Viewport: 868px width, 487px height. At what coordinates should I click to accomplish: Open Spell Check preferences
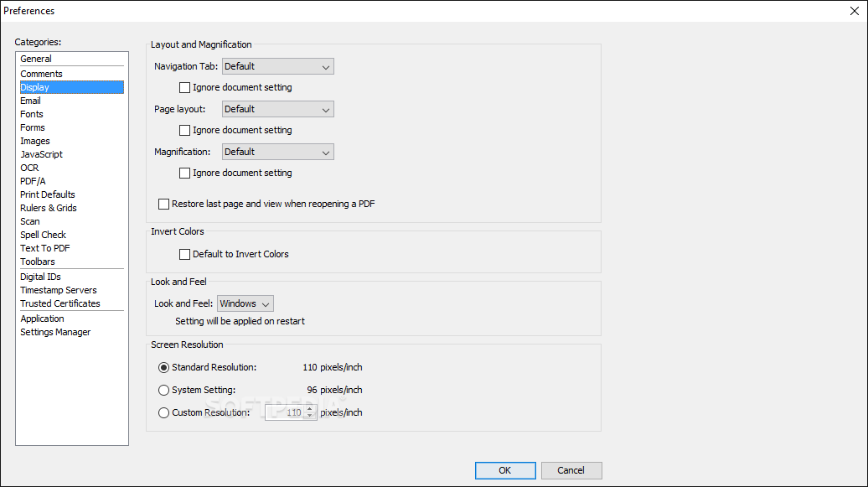click(x=44, y=235)
